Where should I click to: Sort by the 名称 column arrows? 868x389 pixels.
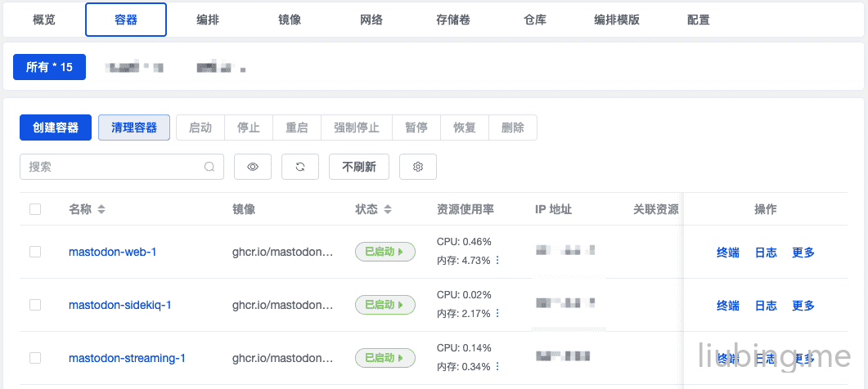click(101, 210)
